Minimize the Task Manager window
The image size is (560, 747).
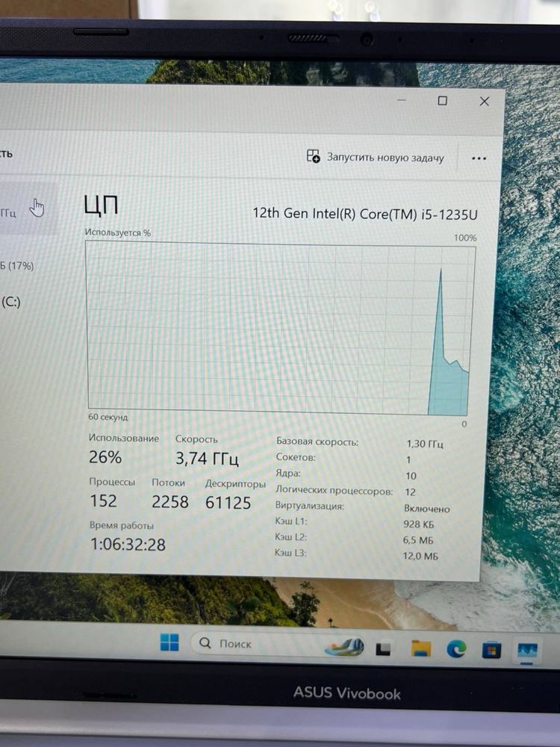pos(402,100)
